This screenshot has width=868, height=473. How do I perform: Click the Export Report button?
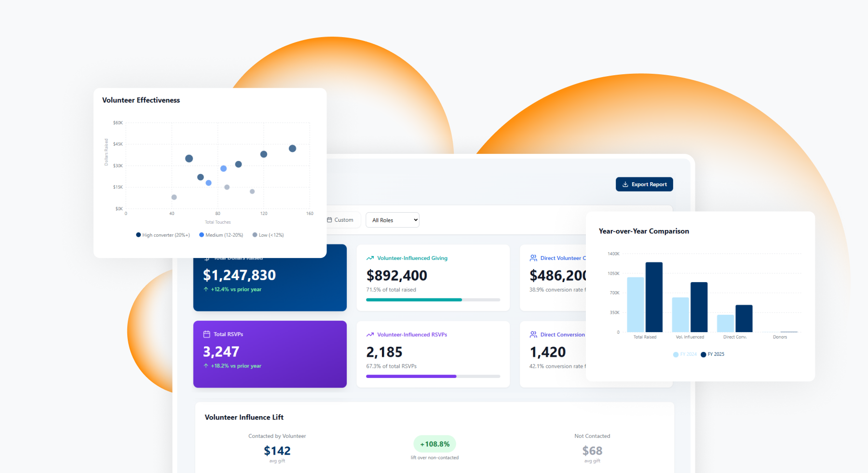644,184
